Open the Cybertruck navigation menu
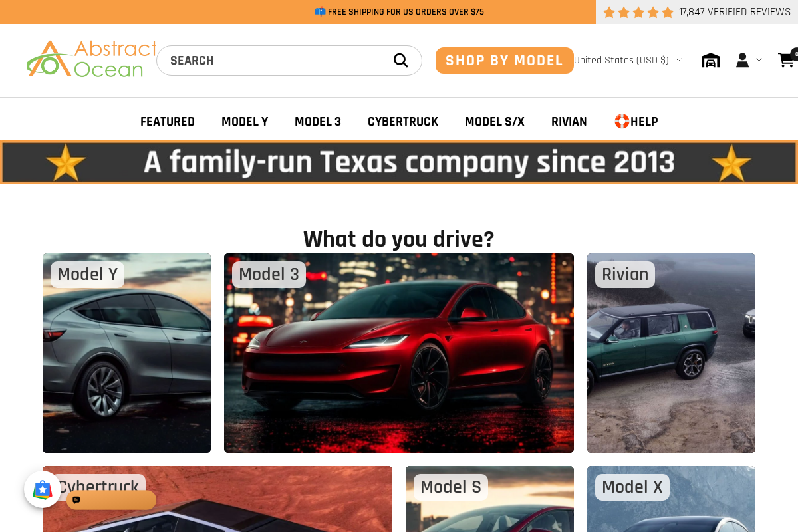 [x=402, y=122]
